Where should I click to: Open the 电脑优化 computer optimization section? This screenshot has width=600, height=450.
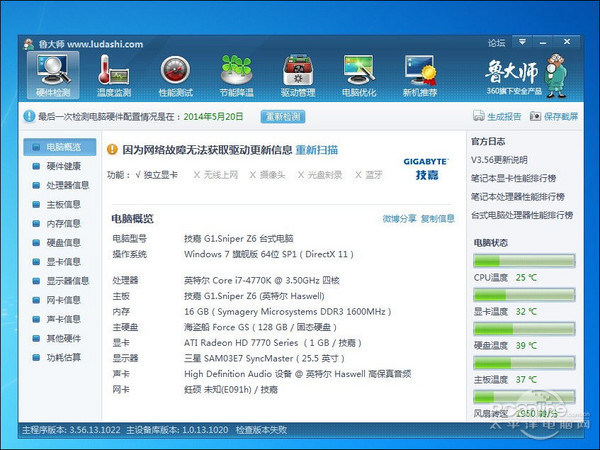point(358,76)
